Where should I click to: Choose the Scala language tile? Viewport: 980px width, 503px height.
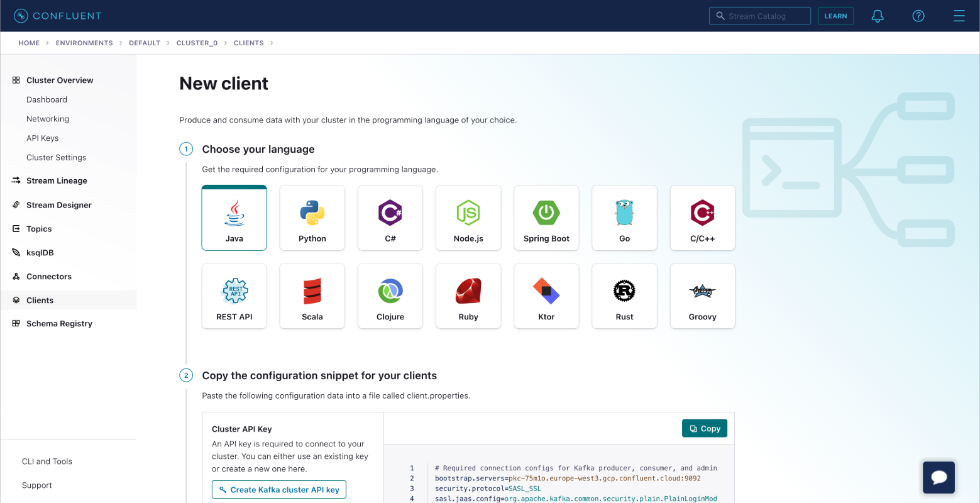click(312, 296)
